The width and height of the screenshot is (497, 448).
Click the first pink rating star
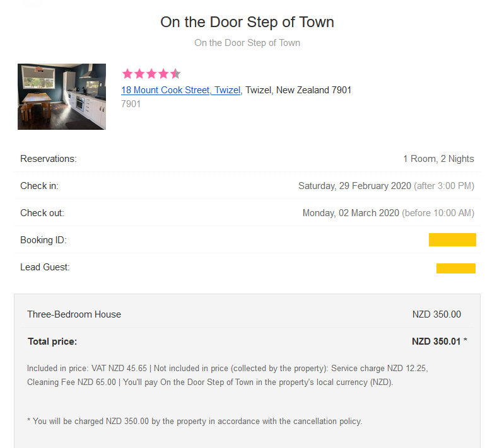tap(128, 74)
